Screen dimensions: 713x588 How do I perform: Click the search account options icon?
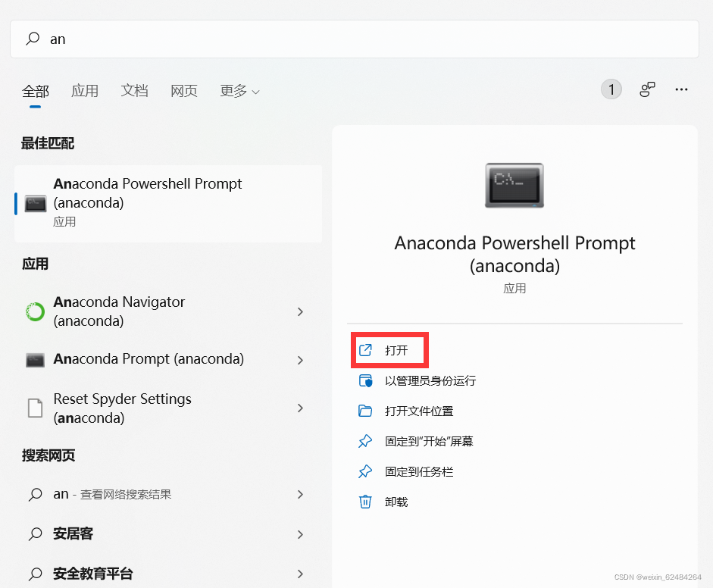pyautogui.click(x=647, y=89)
